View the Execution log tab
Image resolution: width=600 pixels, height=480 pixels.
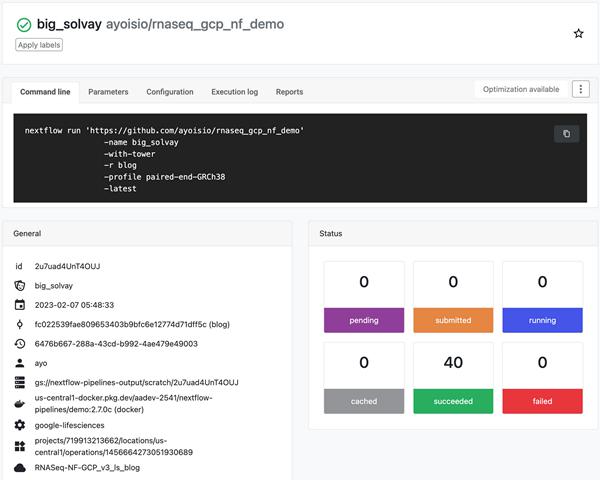pyautogui.click(x=234, y=92)
